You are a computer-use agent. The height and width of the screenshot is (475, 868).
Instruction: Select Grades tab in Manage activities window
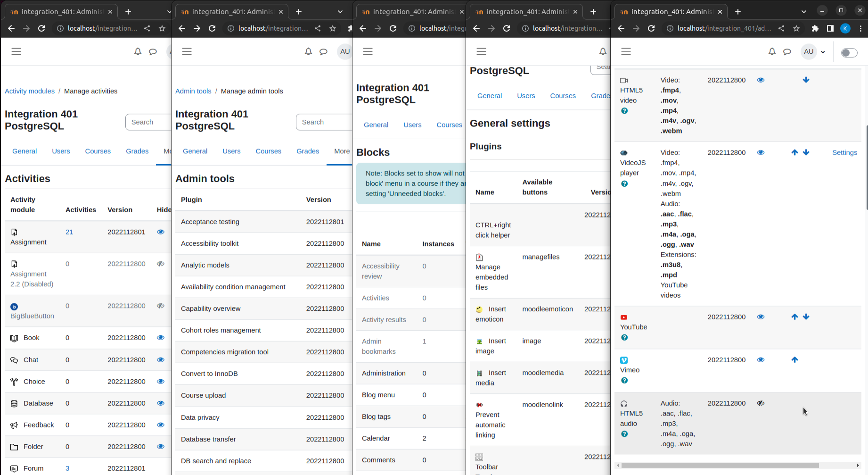(137, 151)
